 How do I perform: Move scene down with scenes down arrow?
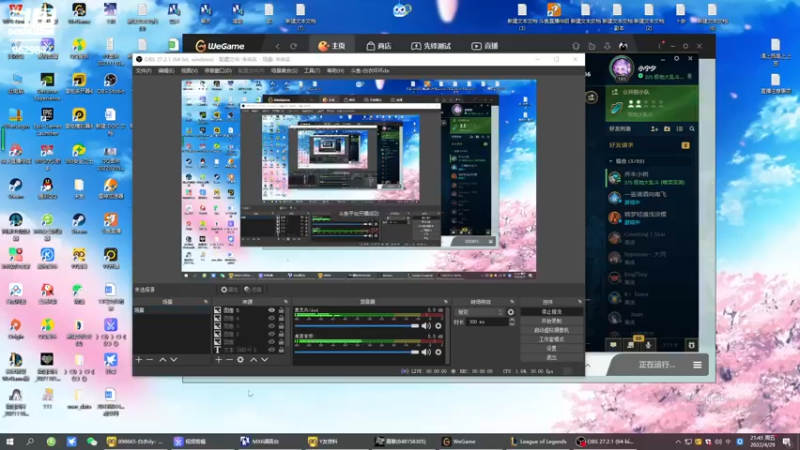pos(173,360)
